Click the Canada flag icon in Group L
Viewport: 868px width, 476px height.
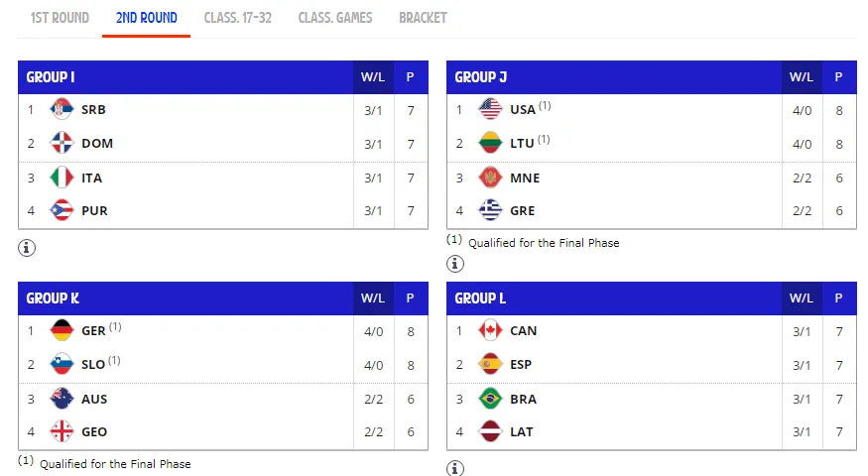(x=490, y=330)
